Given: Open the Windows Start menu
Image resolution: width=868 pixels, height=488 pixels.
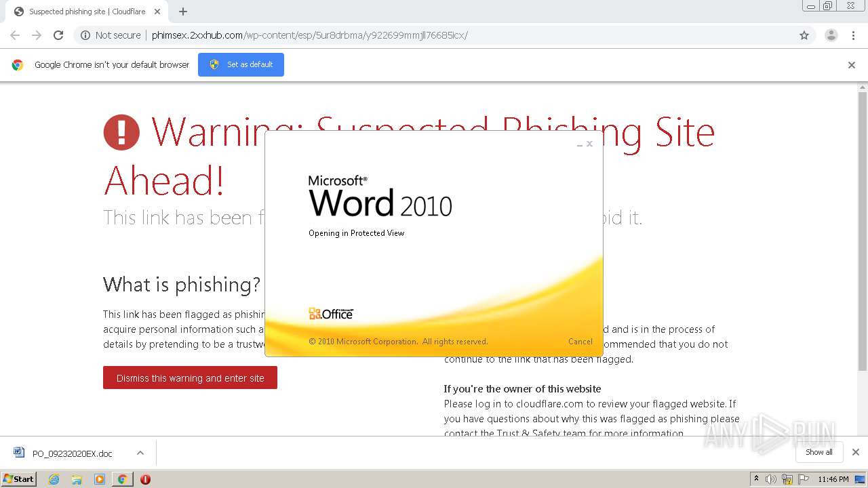Looking at the screenshot, I should pyautogui.click(x=19, y=479).
